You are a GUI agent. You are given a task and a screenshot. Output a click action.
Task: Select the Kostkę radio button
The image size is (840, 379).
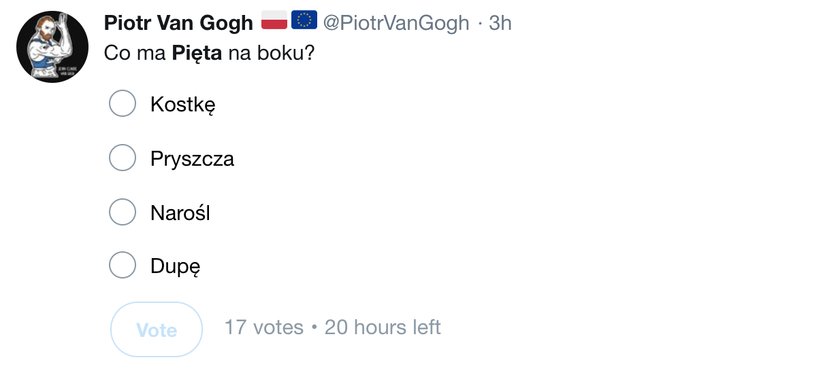pos(122,103)
